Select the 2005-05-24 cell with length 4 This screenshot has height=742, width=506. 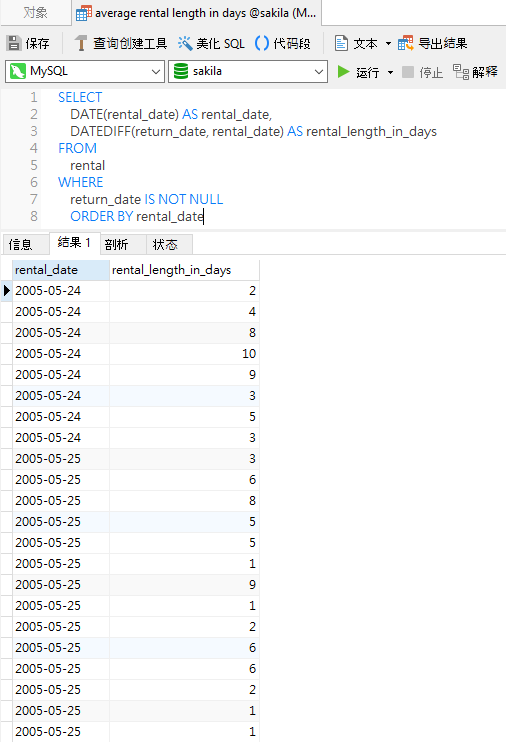[61, 311]
